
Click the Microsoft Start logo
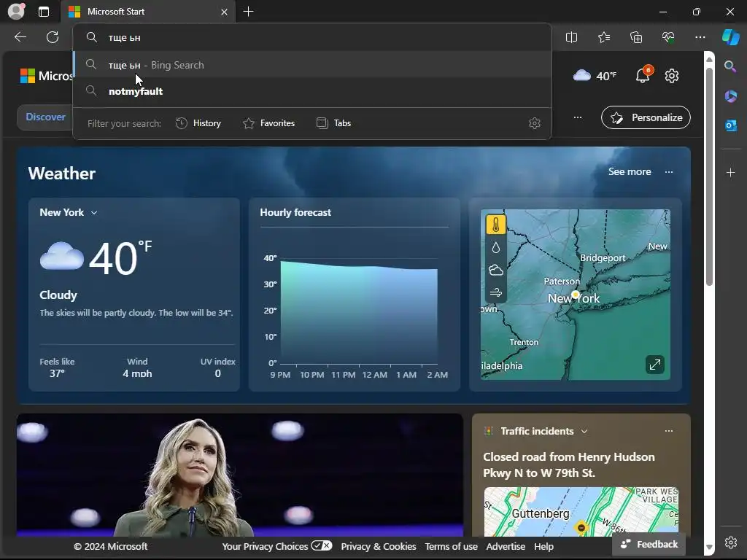click(x=46, y=76)
